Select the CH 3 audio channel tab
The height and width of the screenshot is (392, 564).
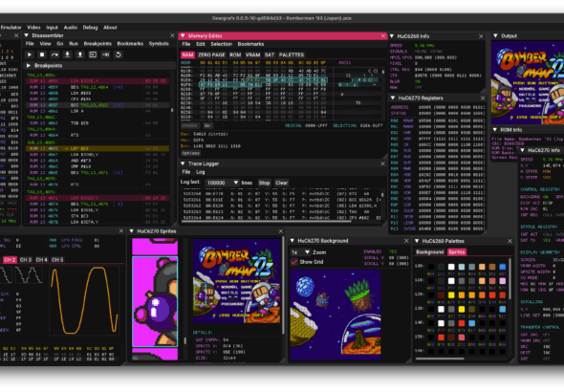pos(26,260)
